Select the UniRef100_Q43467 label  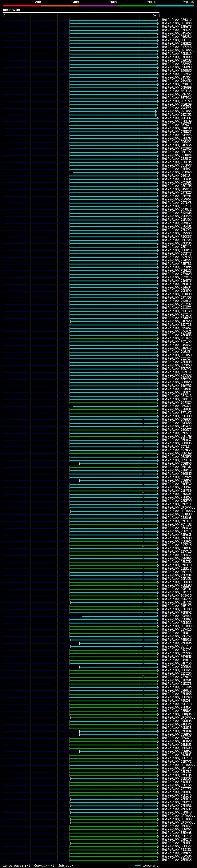click(177, 33)
